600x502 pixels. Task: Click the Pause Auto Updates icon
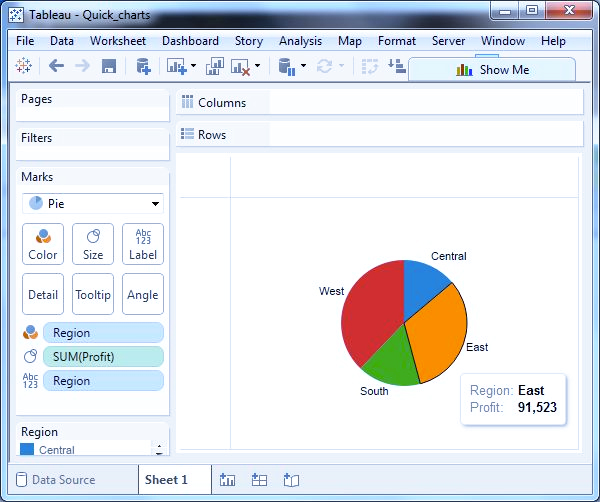pos(287,67)
